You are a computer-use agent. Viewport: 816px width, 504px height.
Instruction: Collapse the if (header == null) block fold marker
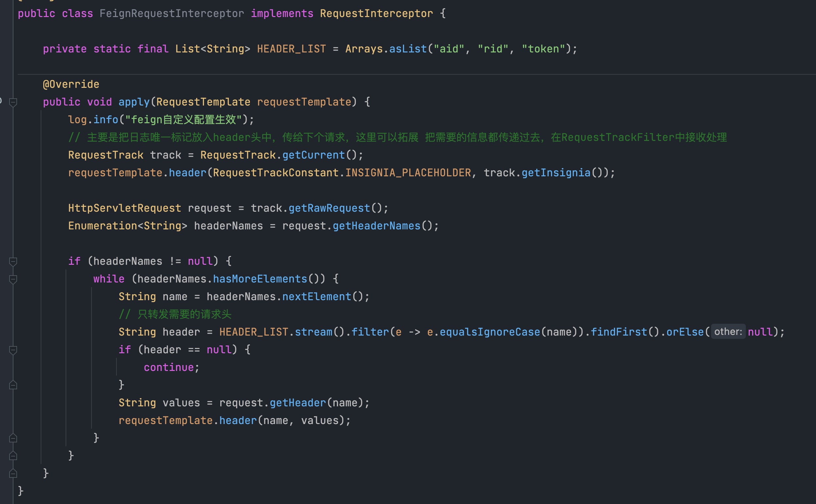[13, 350]
